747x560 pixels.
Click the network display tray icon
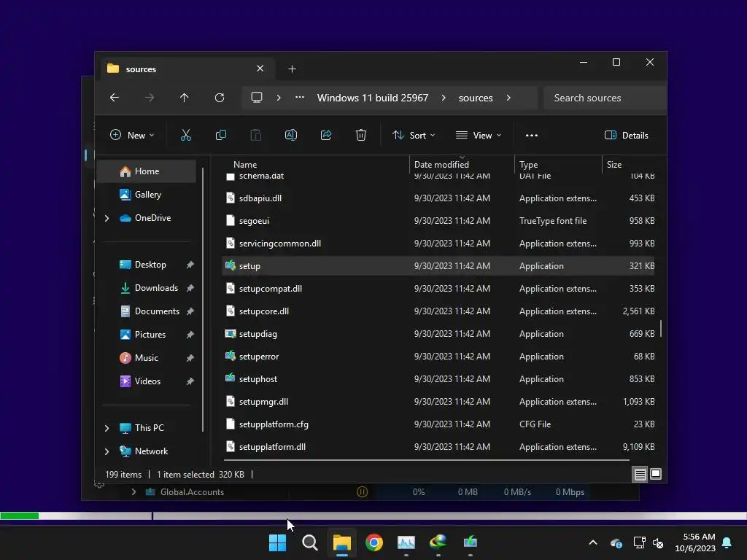tap(639, 542)
